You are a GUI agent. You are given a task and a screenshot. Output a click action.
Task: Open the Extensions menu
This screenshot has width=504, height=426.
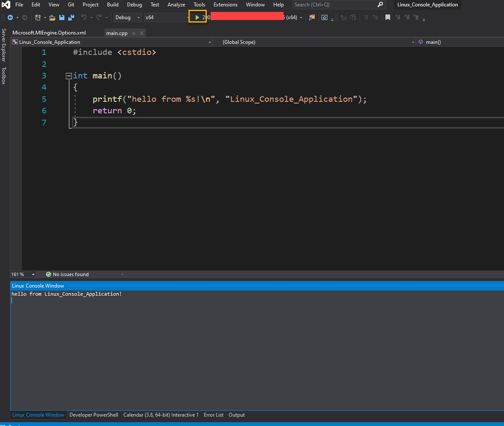(x=225, y=5)
